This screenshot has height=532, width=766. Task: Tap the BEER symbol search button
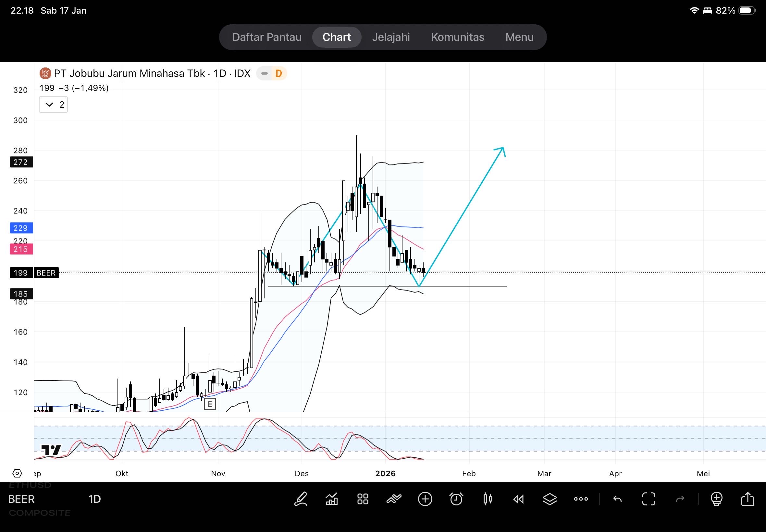point(21,499)
